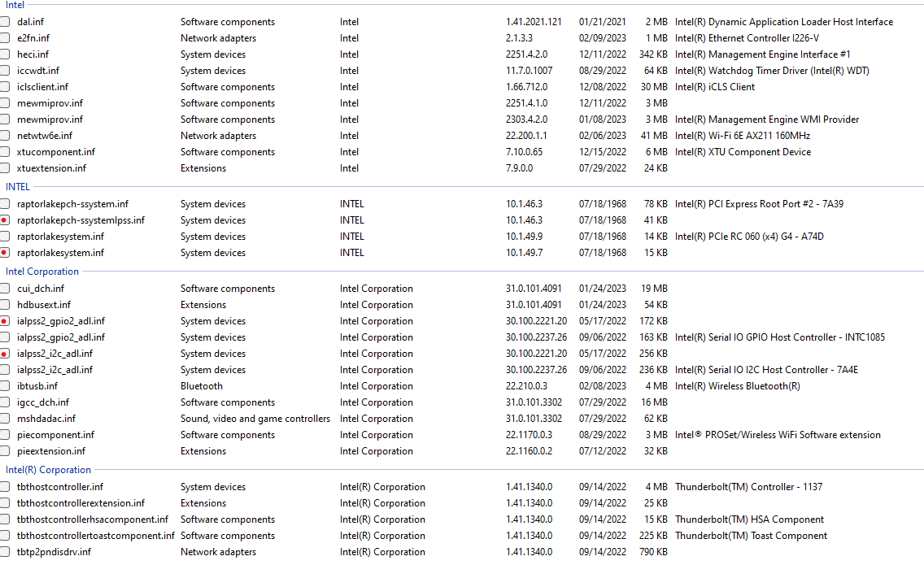Select version 2.1.3.3 cell

pyautogui.click(x=519, y=38)
